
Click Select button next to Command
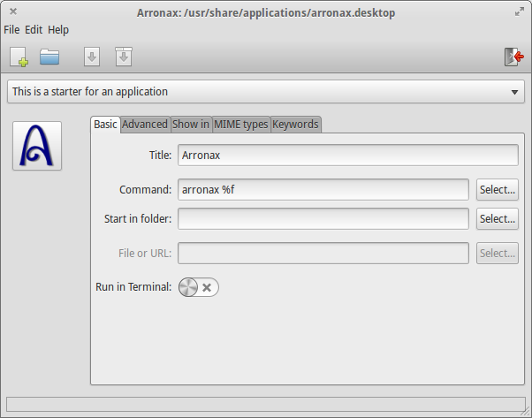pyautogui.click(x=498, y=190)
